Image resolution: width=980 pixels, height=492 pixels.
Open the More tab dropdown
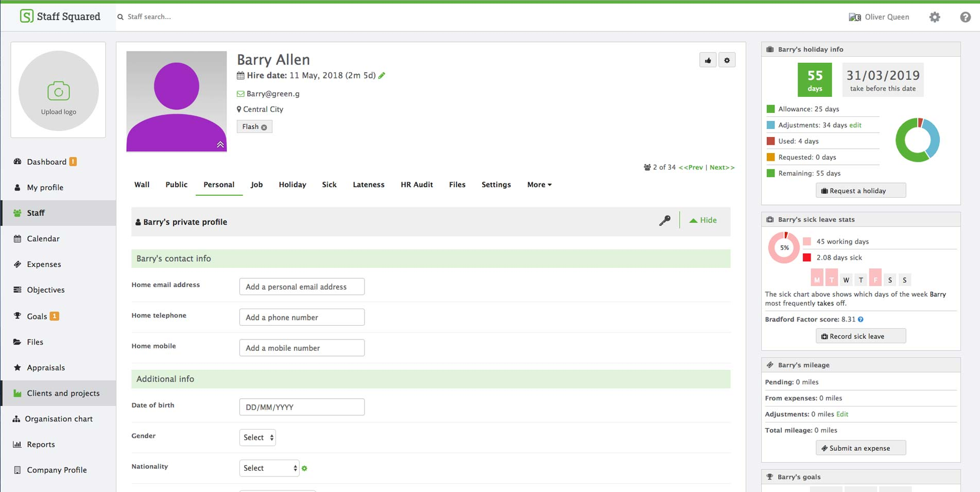point(539,184)
